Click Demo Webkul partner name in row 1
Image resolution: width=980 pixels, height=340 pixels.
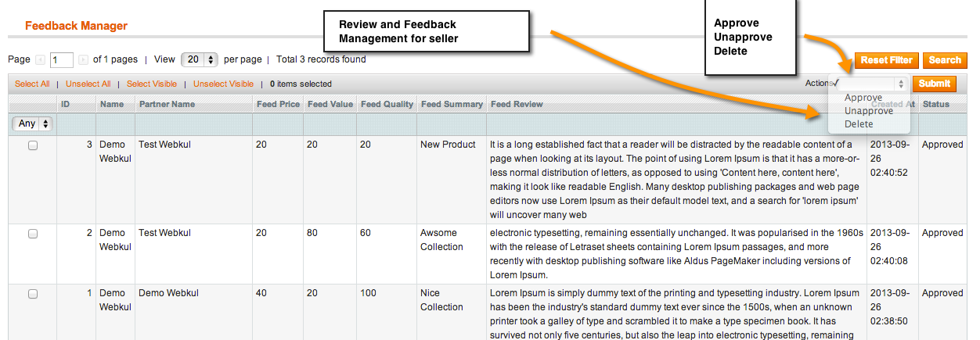[168, 293]
